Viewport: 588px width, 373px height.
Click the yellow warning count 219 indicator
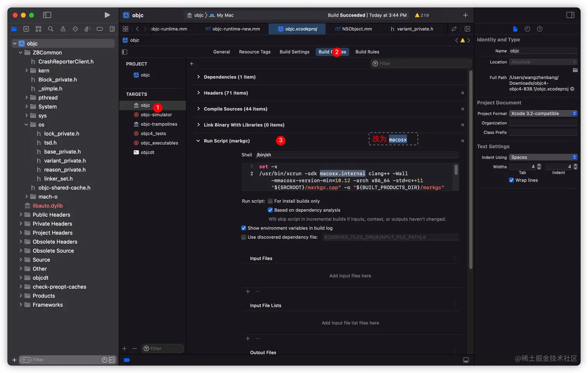422,15
